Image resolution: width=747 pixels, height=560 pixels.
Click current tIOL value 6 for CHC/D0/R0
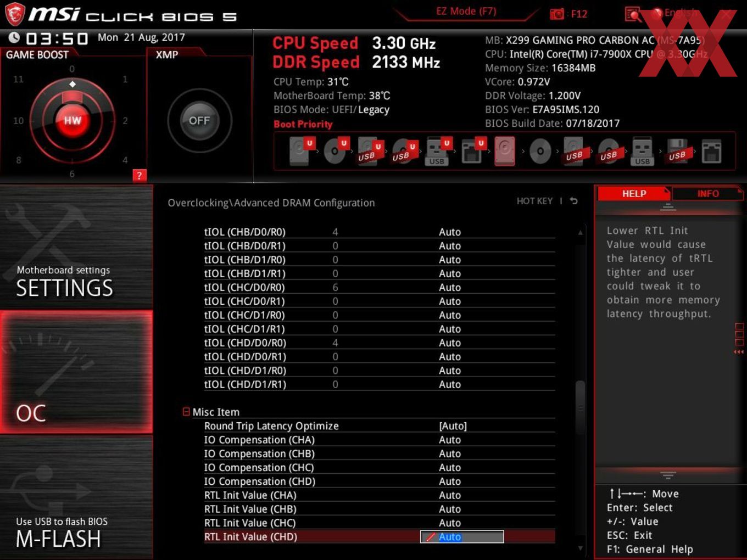point(335,287)
